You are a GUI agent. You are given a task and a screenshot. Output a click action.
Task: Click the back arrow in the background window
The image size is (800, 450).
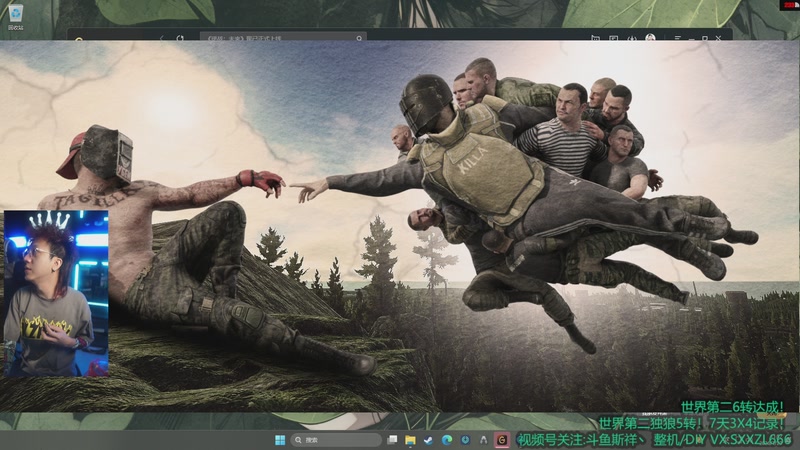(x=162, y=38)
